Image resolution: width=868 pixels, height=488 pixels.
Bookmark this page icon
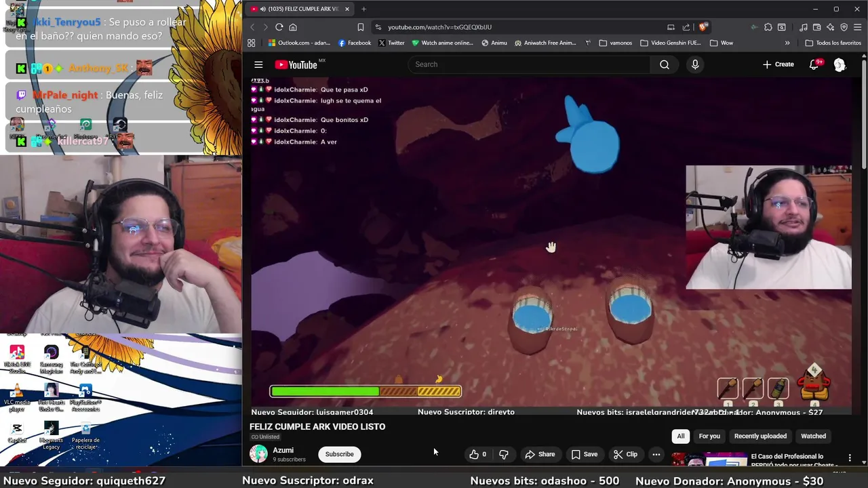click(x=361, y=27)
